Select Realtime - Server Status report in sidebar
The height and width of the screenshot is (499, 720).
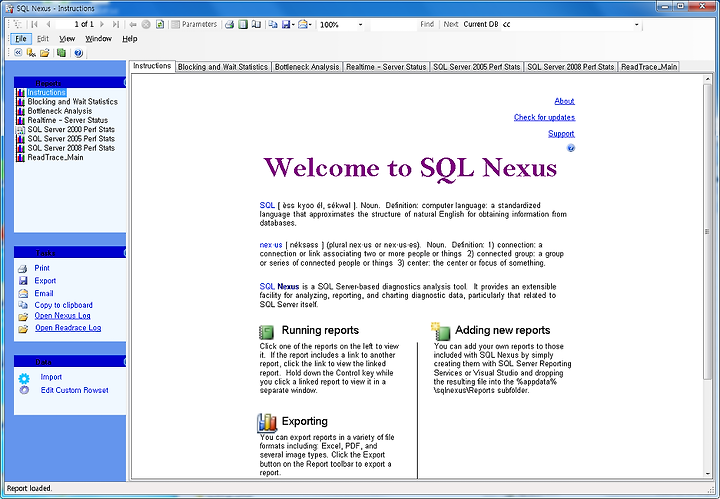(68, 120)
